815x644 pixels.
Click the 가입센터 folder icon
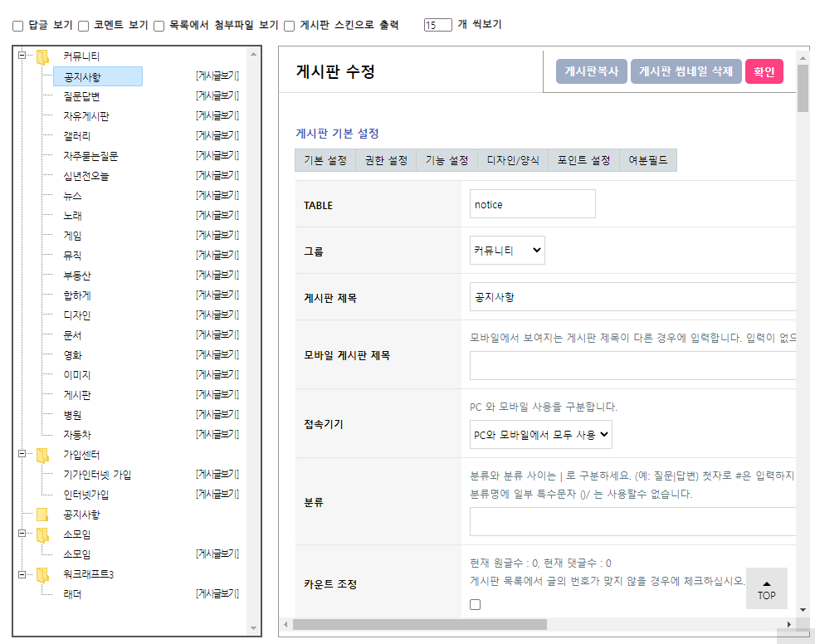(42, 455)
